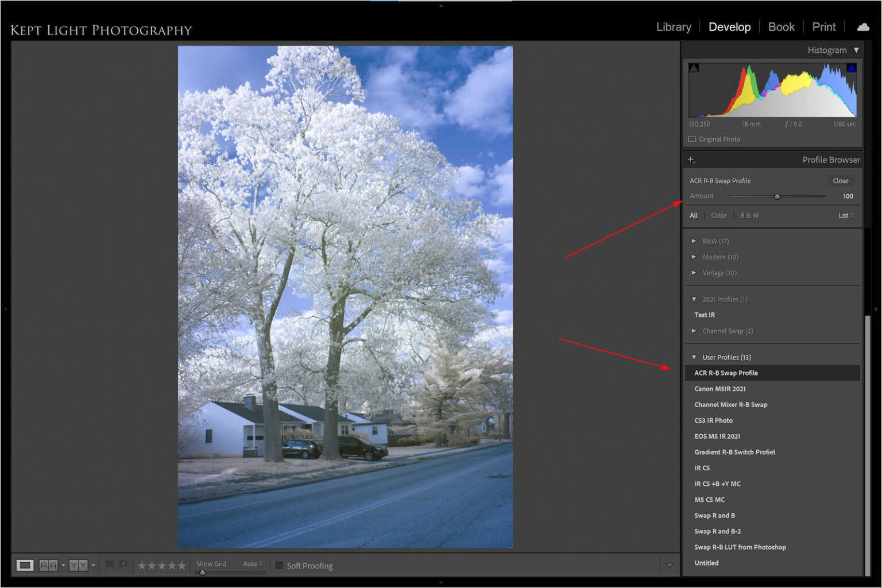
Task: Toggle highlight clipping indicator in histogram
Action: pyautogui.click(x=851, y=68)
